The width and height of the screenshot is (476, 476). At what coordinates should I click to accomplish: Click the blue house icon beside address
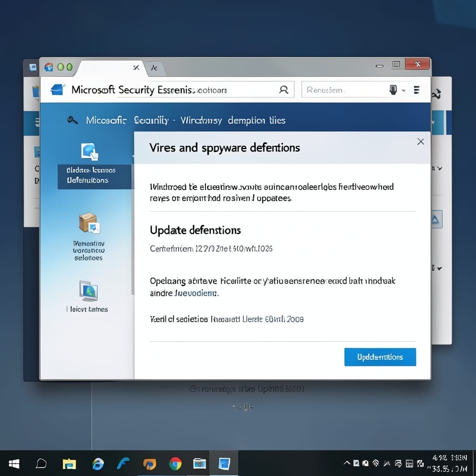(x=58, y=90)
